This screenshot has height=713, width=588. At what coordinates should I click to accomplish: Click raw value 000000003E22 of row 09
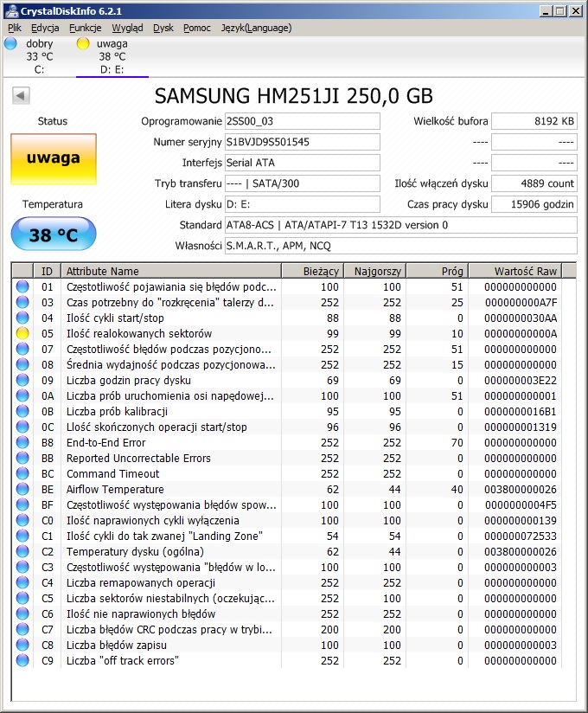point(521,380)
